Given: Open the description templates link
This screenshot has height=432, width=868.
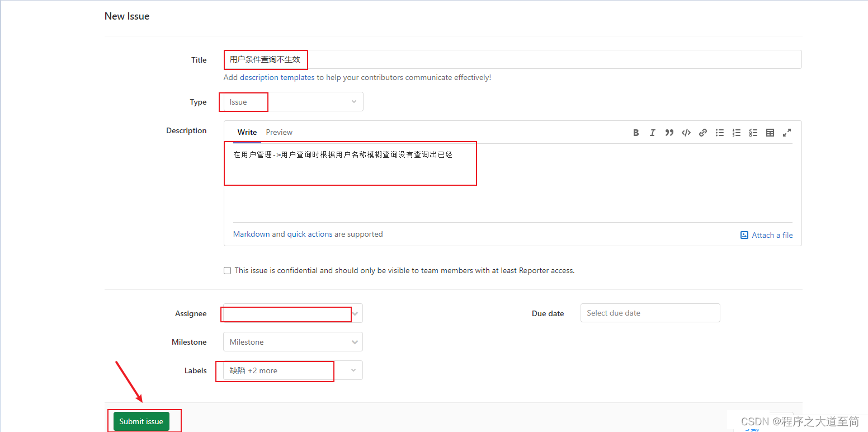Looking at the screenshot, I should [276, 77].
